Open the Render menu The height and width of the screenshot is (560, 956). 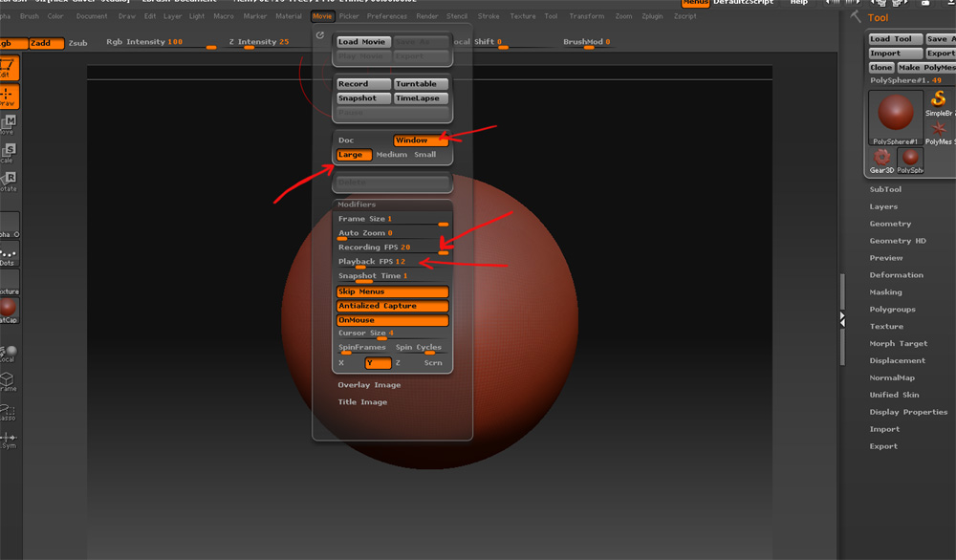[x=426, y=16]
